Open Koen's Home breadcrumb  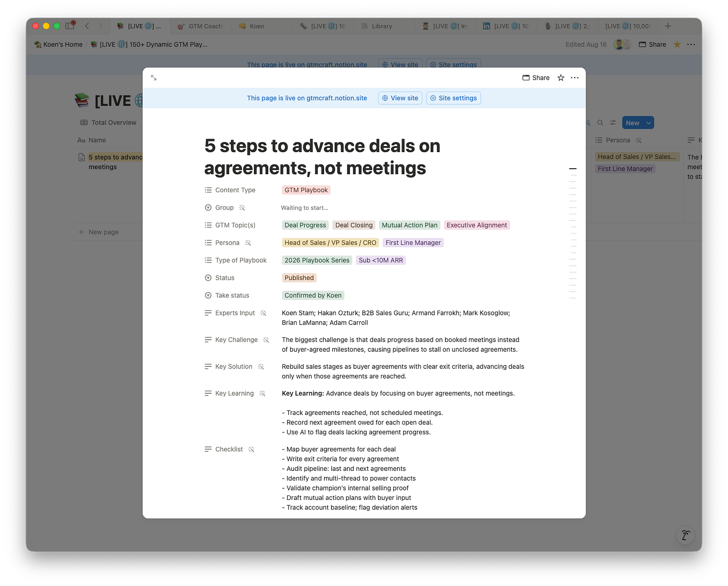click(58, 45)
